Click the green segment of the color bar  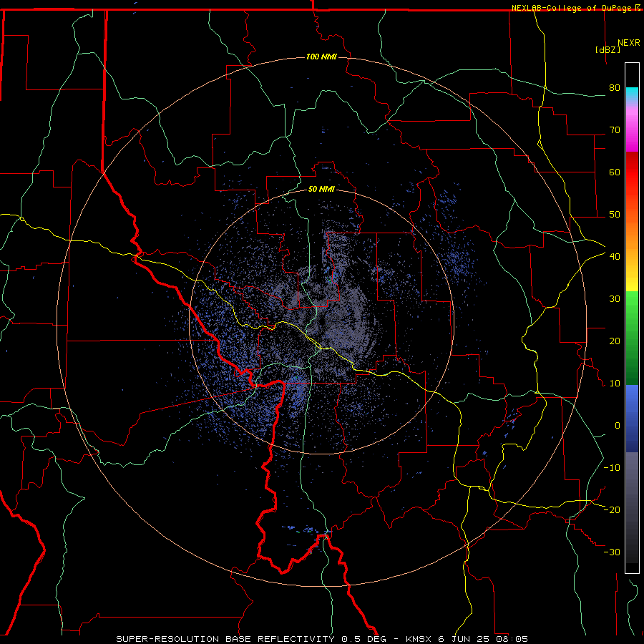[632, 338]
